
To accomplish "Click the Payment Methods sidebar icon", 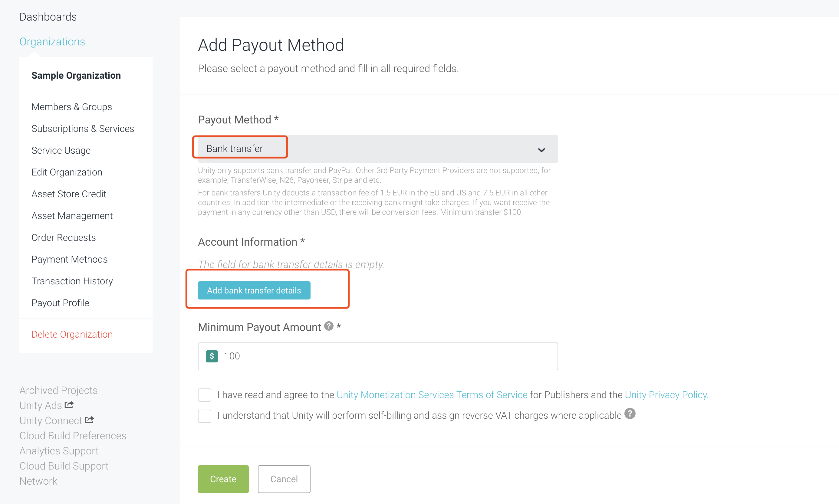I will [70, 259].
